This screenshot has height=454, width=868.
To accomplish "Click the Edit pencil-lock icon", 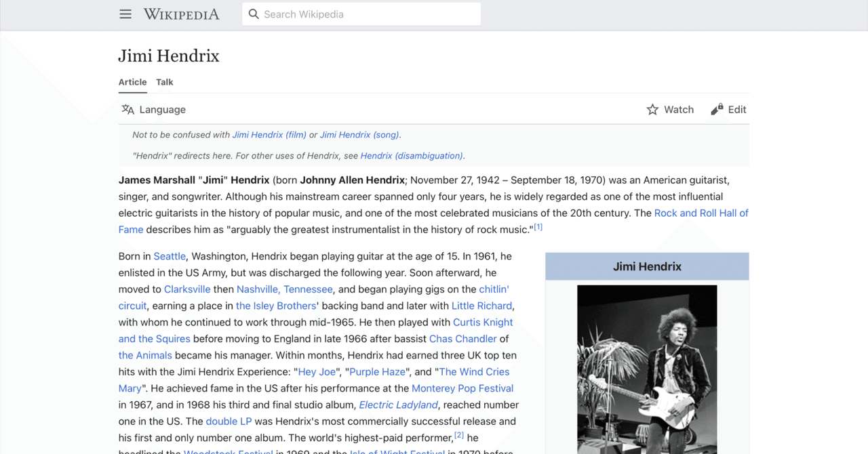I will click(x=717, y=109).
